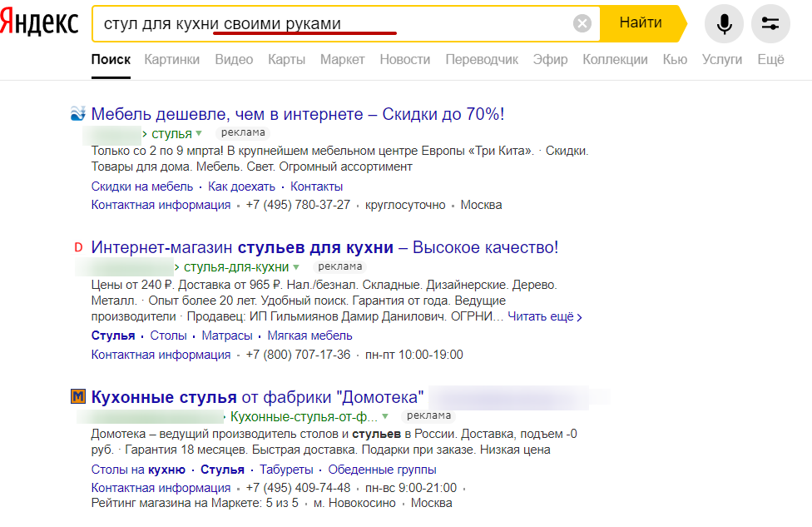This screenshot has height=527, width=812.
Task: Open Контакты sitelink
Action: tap(316, 186)
